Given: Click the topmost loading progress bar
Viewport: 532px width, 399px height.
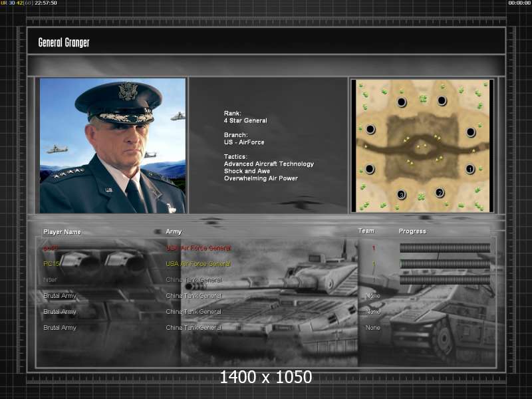Looking at the screenshot, I should tap(444, 248).
